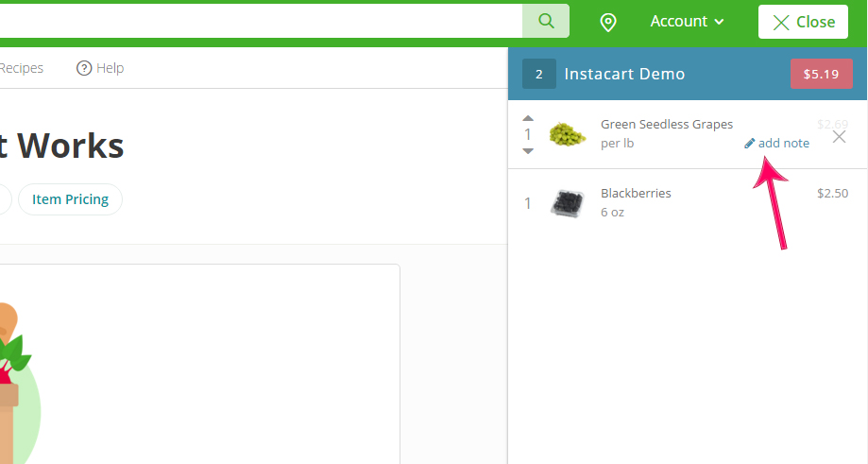Add note to Green Seedless Grapes

tap(776, 144)
